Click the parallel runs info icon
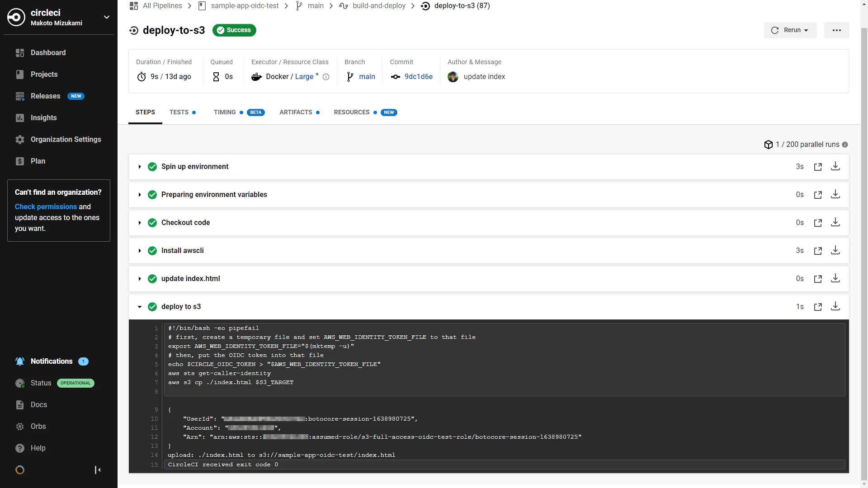The height and width of the screenshot is (488, 868). point(845,145)
